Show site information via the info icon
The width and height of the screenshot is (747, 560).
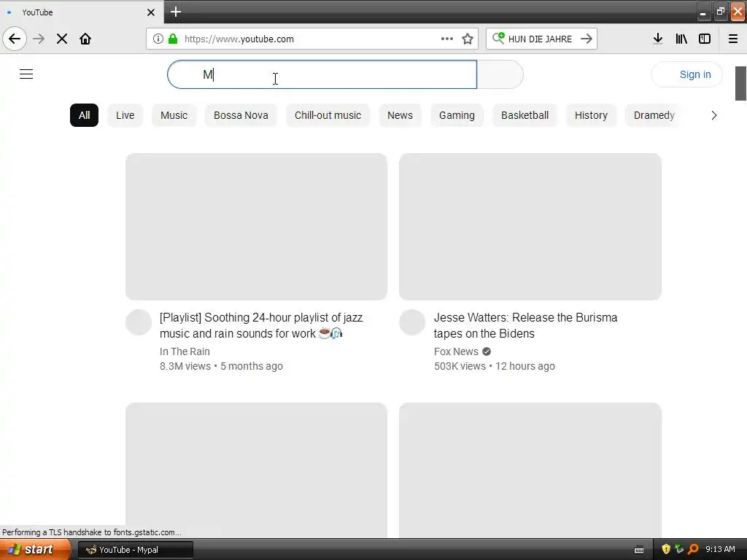pos(158,39)
